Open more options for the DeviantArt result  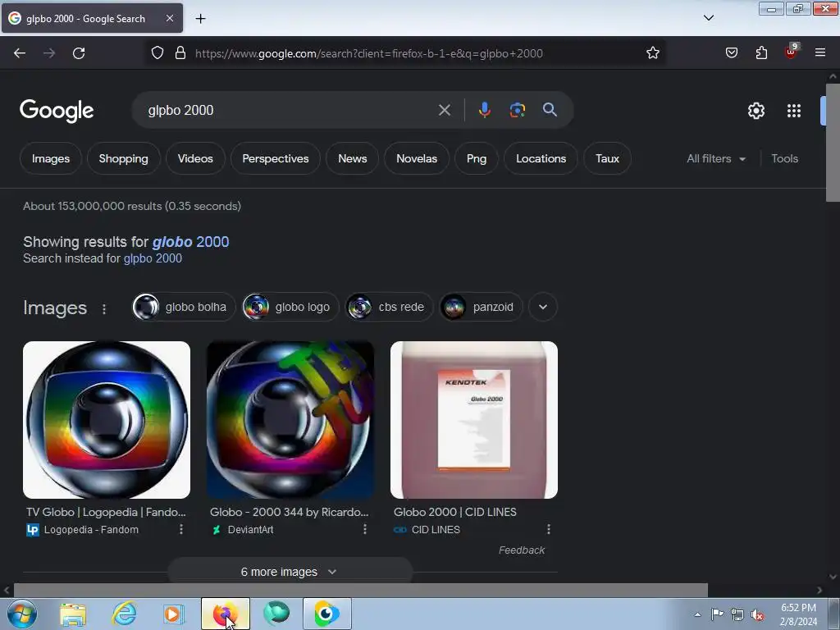pos(365,529)
